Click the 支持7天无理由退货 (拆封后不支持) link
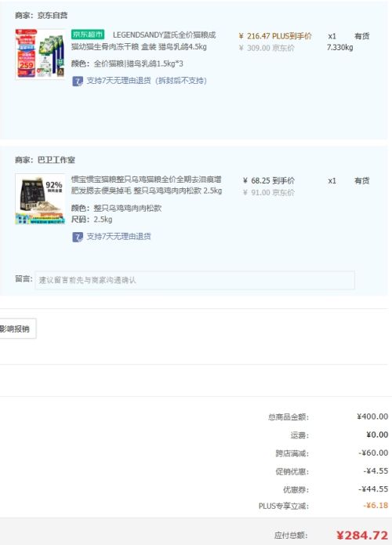Screen dimensions: 392x545 click(147, 81)
